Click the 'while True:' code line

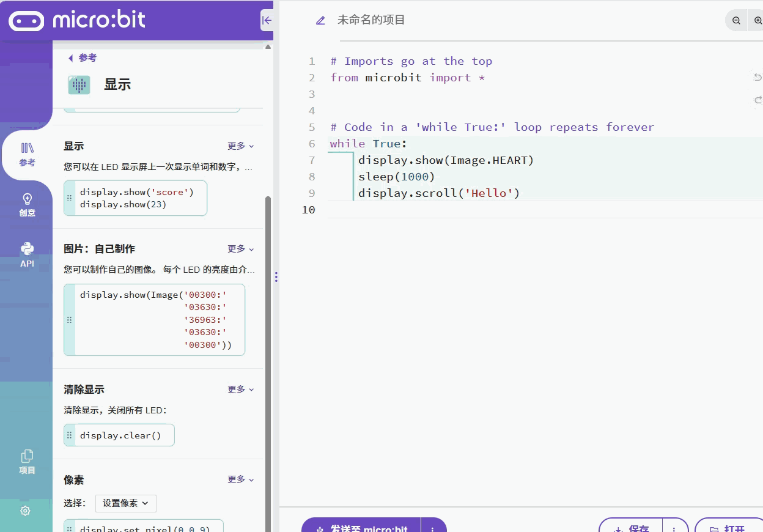click(x=369, y=144)
